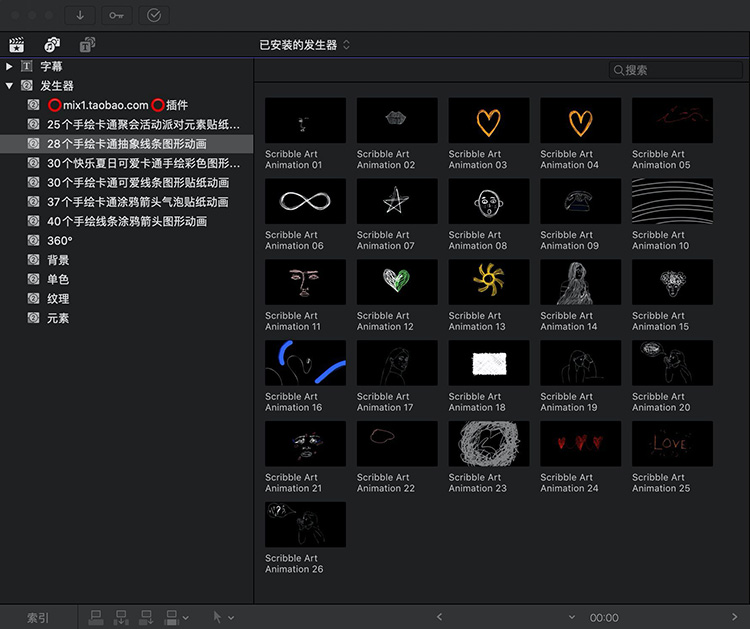750x629 pixels.
Task: Select 25个手绘卡通聚会活动派对元素贴纸 category
Action: (126, 124)
